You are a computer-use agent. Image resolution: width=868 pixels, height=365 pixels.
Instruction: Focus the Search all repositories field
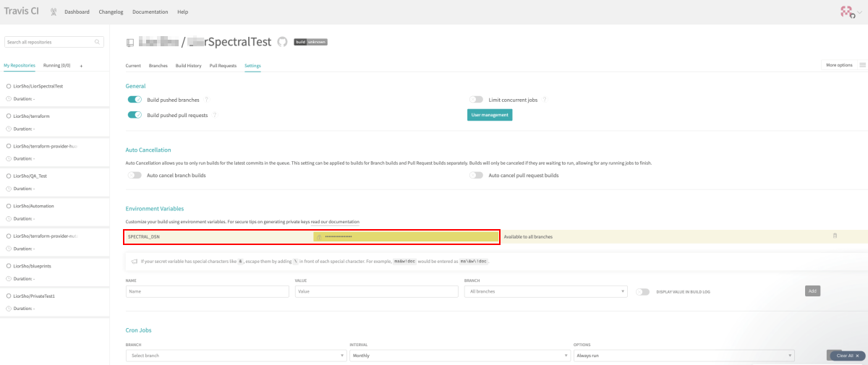(54, 42)
